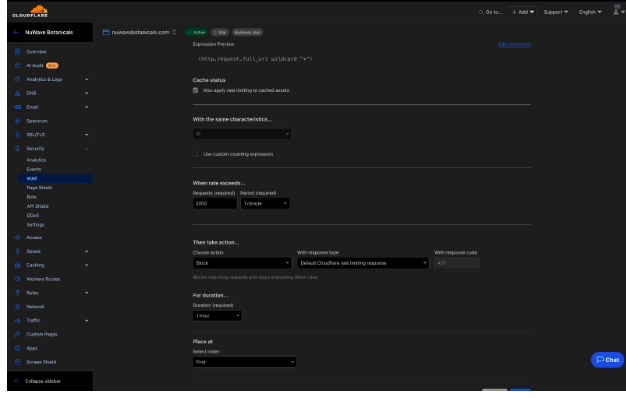
Task: Click the Security shield icon
Action: pyautogui.click(x=18, y=149)
